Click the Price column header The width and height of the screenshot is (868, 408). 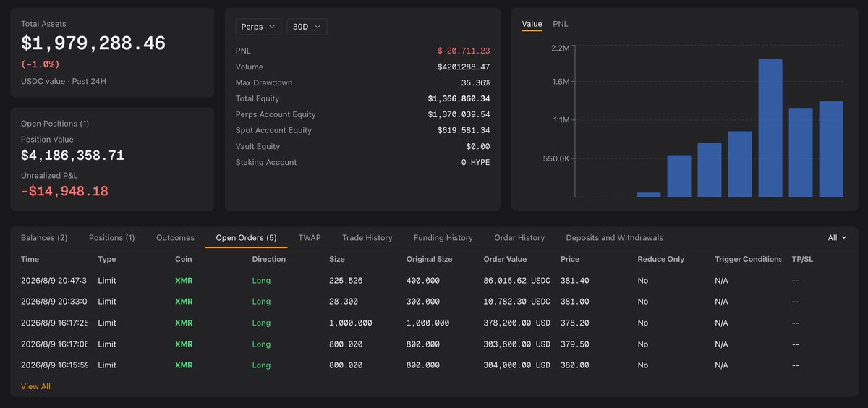570,259
